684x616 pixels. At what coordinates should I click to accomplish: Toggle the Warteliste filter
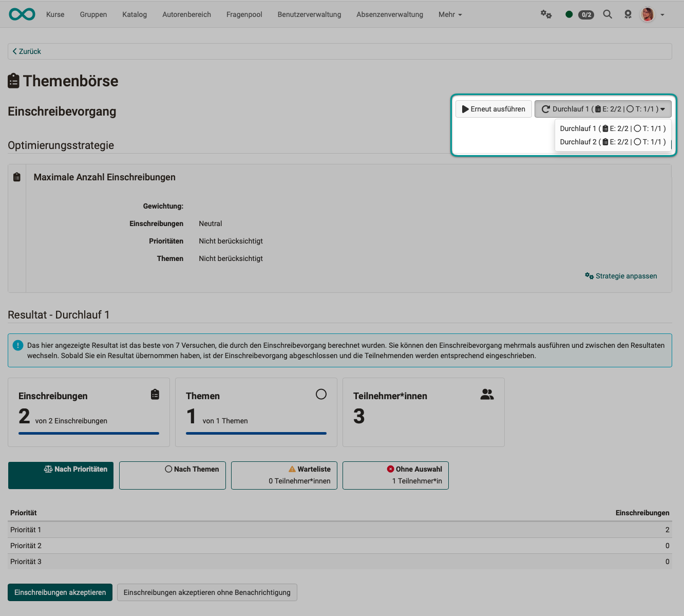[284, 475]
